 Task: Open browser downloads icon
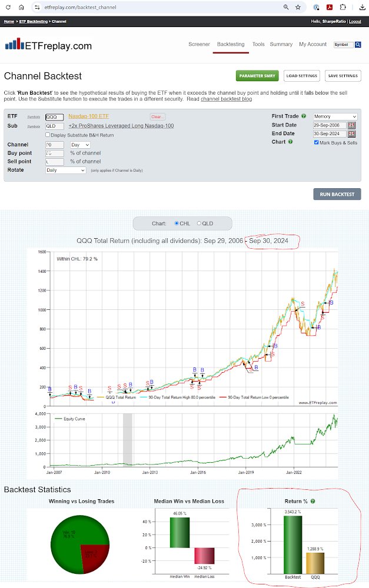(x=362, y=7)
